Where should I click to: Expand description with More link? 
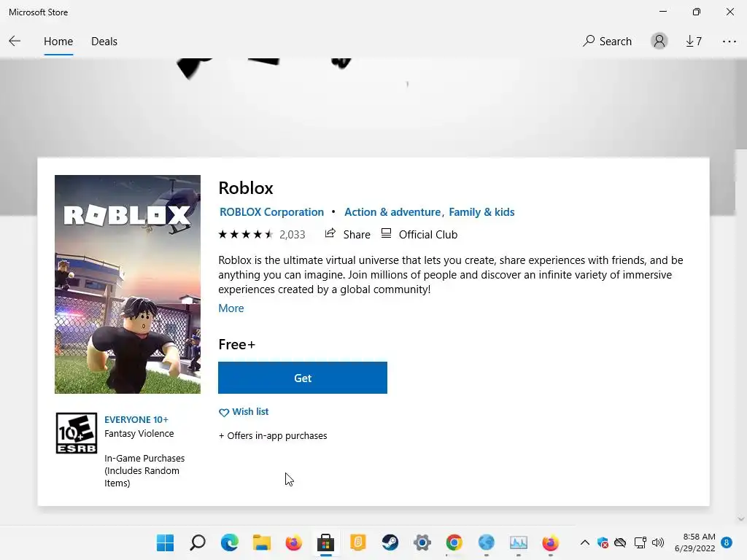(x=231, y=308)
